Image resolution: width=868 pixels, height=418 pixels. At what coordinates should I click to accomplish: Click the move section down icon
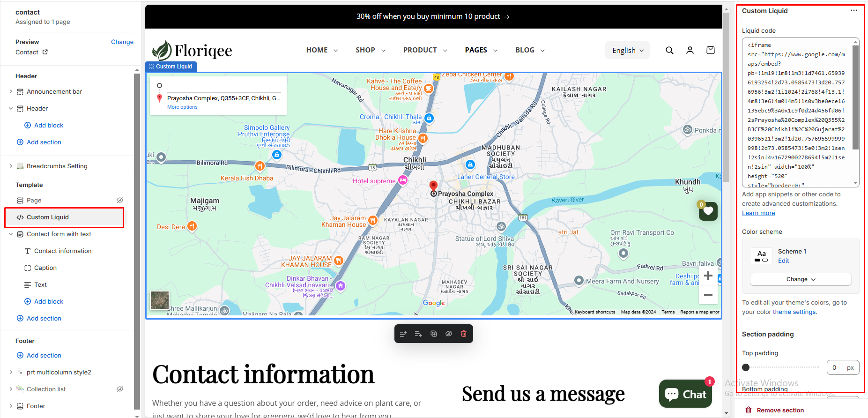(418, 334)
